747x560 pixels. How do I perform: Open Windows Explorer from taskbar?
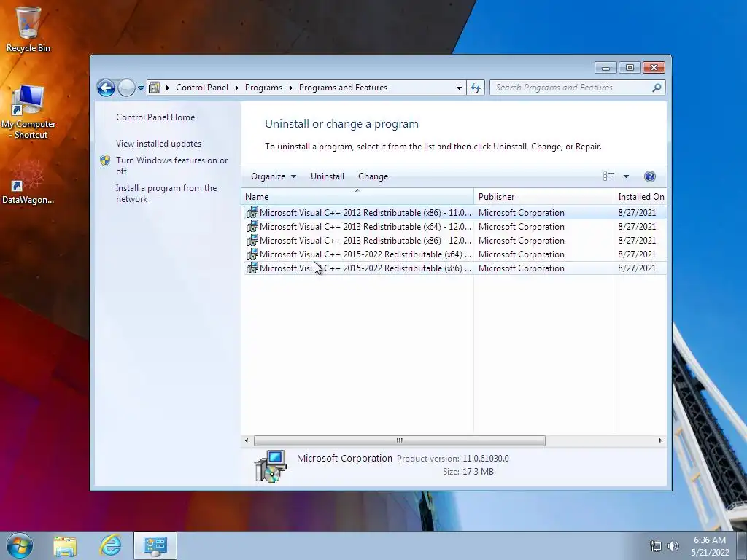pyautogui.click(x=65, y=546)
